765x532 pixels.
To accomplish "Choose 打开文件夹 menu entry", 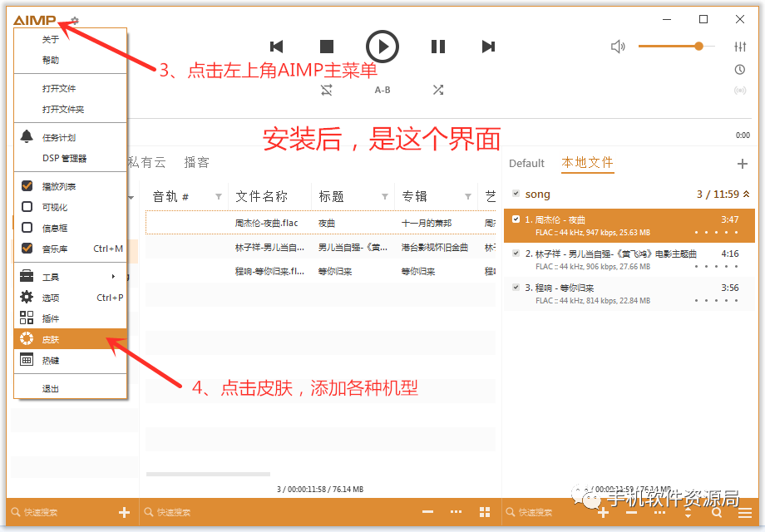I will tap(70, 109).
